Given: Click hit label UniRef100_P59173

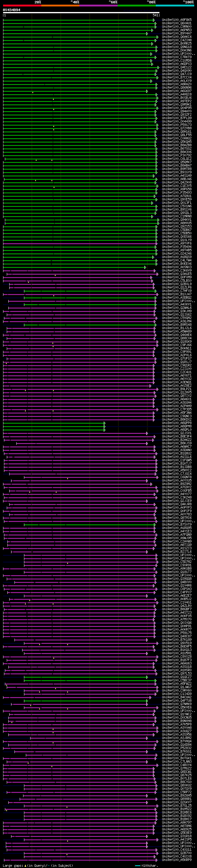Looking at the screenshot, I should (177, 125).
